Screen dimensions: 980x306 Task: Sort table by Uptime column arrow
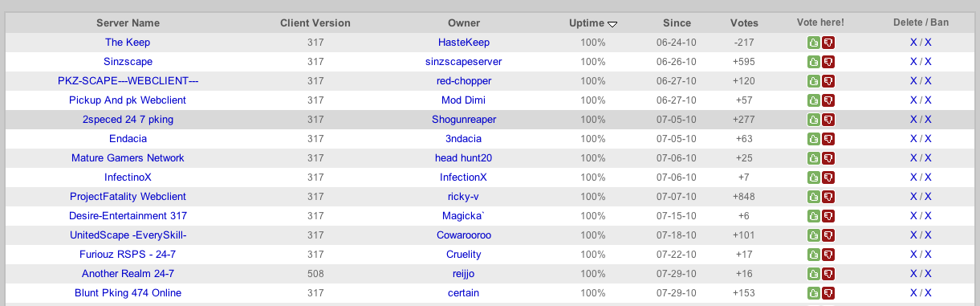[x=612, y=24]
